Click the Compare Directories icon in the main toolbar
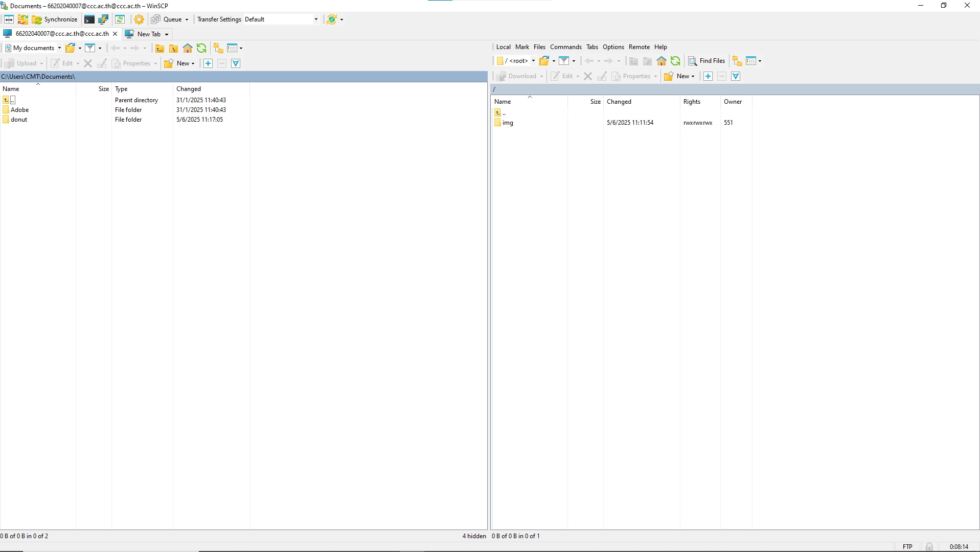The height and width of the screenshot is (552, 980). click(x=9, y=19)
